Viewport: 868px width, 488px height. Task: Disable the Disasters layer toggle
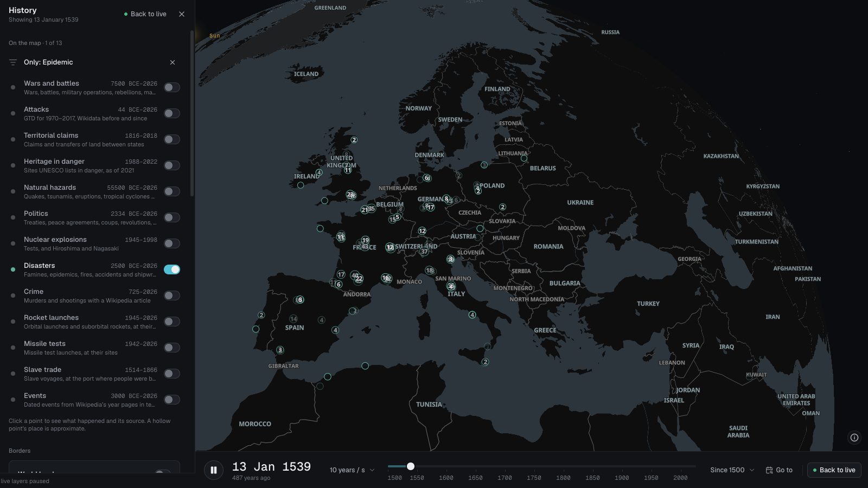tap(172, 269)
